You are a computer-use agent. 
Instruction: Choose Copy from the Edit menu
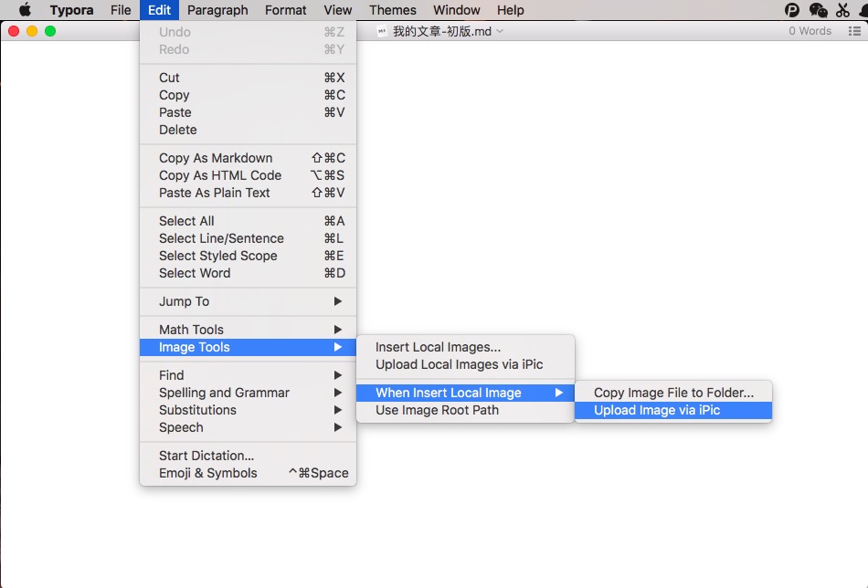click(x=248, y=95)
